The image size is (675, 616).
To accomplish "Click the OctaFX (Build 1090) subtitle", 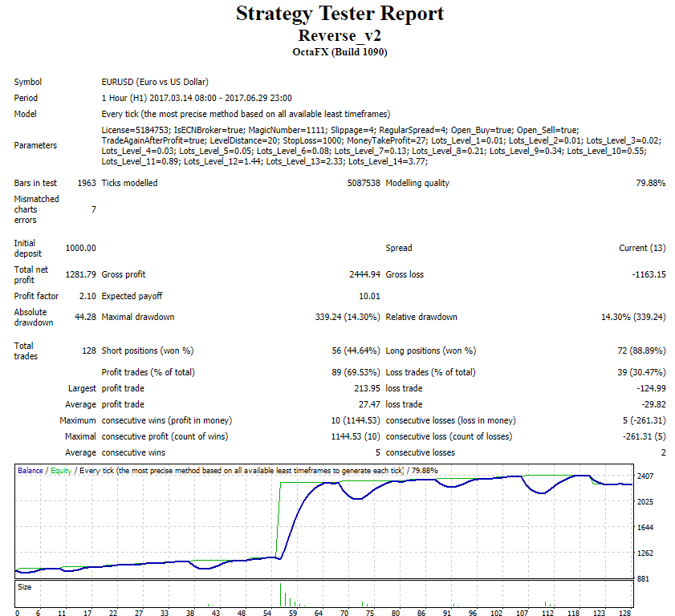I will 340,52.
